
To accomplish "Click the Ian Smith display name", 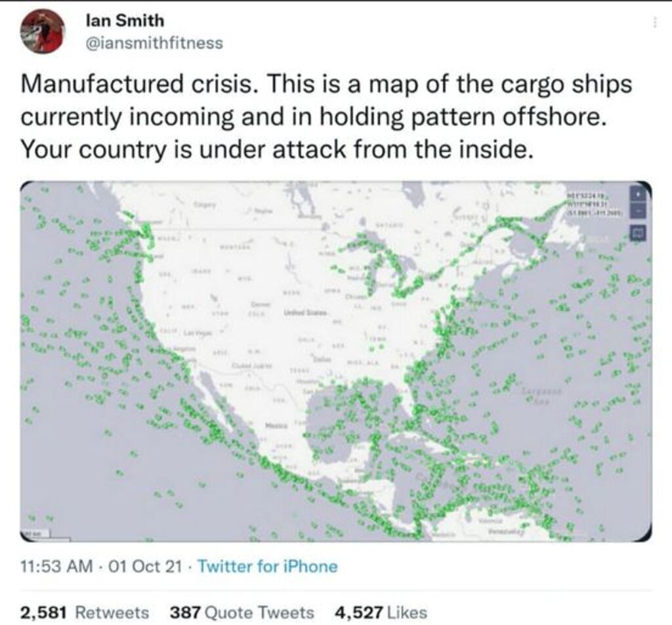I will click(x=125, y=21).
